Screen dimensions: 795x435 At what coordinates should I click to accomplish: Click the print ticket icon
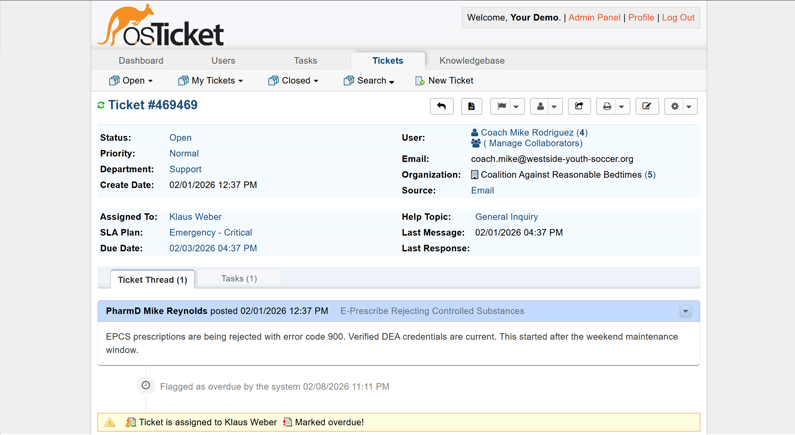(607, 106)
